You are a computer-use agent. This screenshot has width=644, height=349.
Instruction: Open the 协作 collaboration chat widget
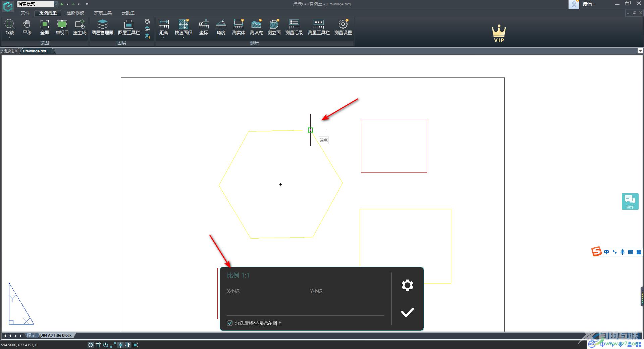tap(630, 201)
